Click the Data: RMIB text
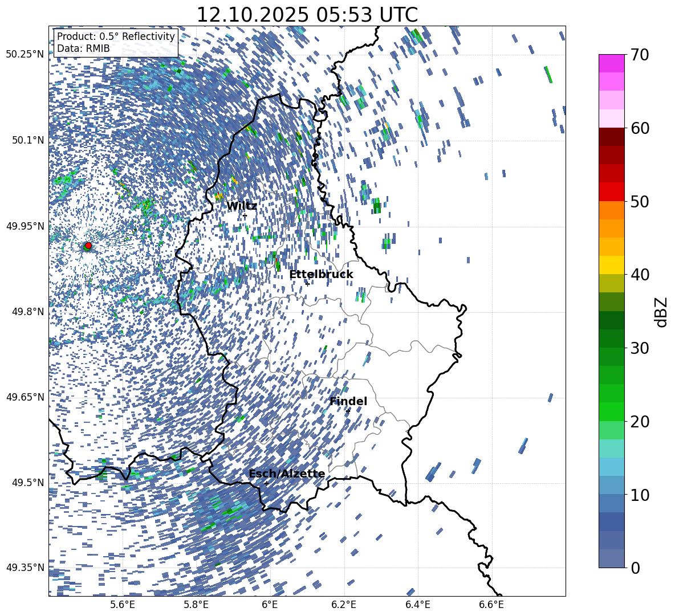Screen dimensions: 675x616 (83, 48)
